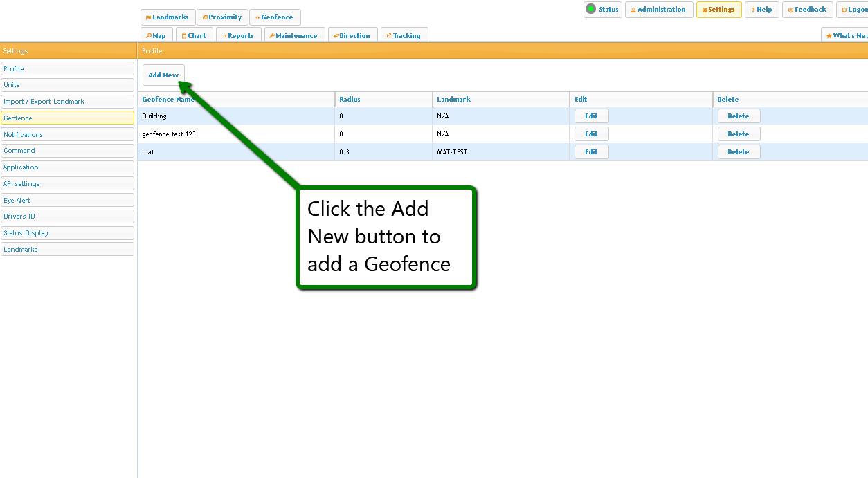Open the Help page

click(x=761, y=10)
